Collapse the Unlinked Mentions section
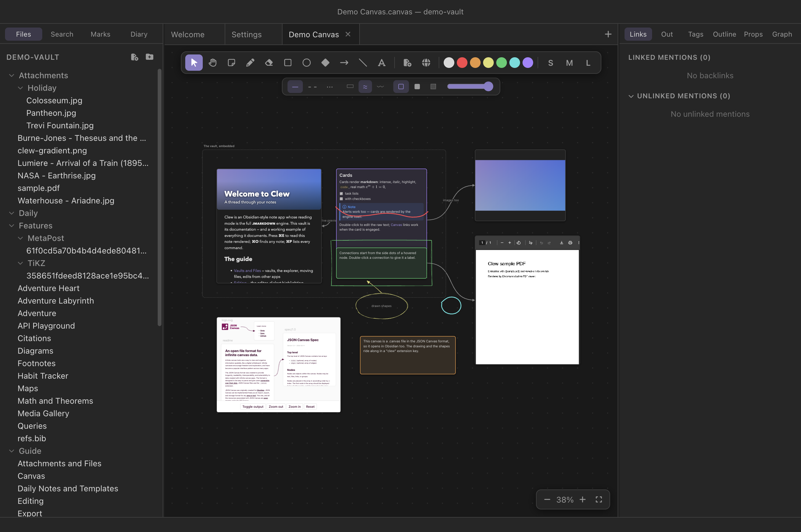The width and height of the screenshot is (801, 532). tap(631, 96)
